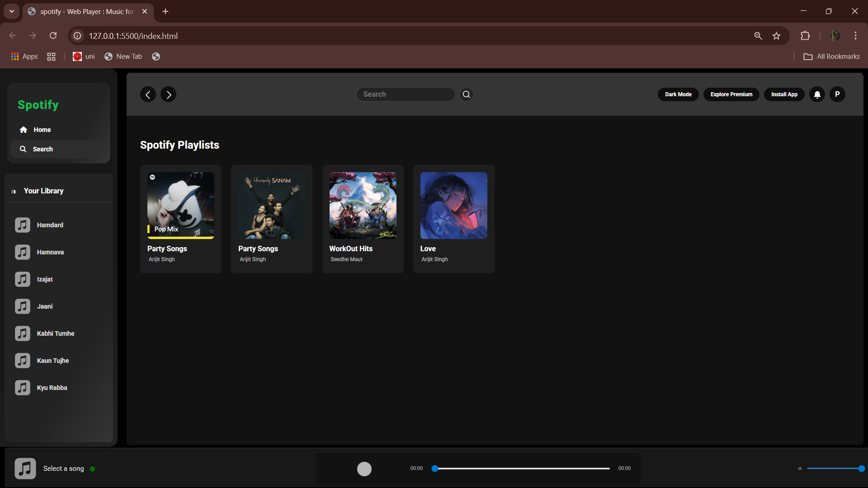This screenshot has height=488, width=868.
Task: Click the Install App button
Action: [x=783, y=94]
